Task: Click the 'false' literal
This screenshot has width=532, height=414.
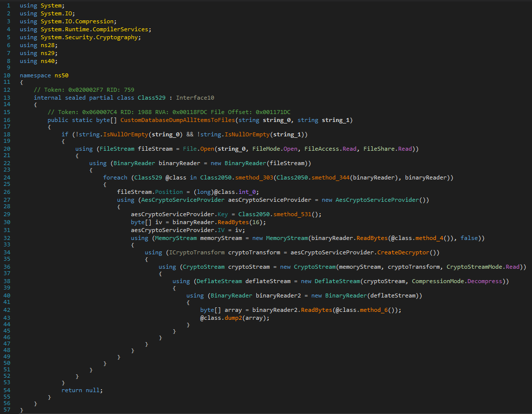Action: coord(469,238)
